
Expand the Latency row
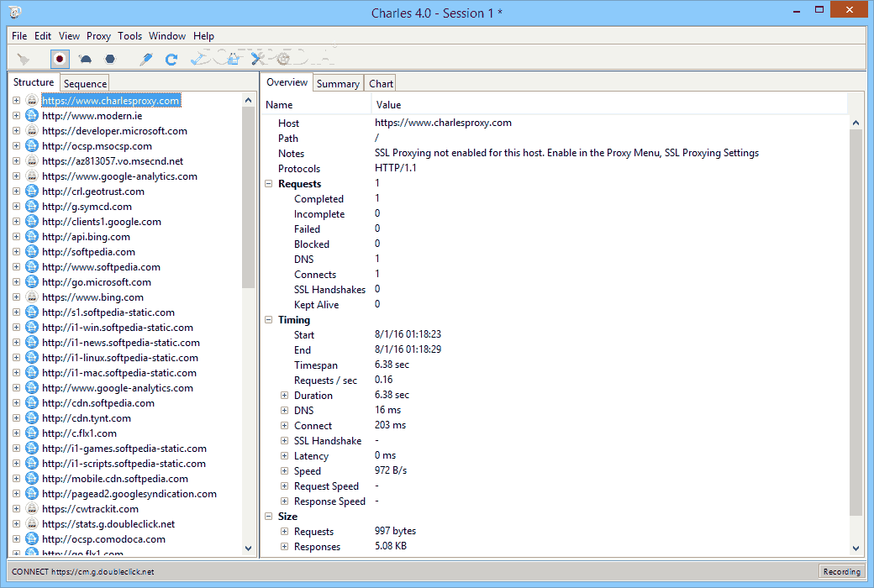[284, 455]
